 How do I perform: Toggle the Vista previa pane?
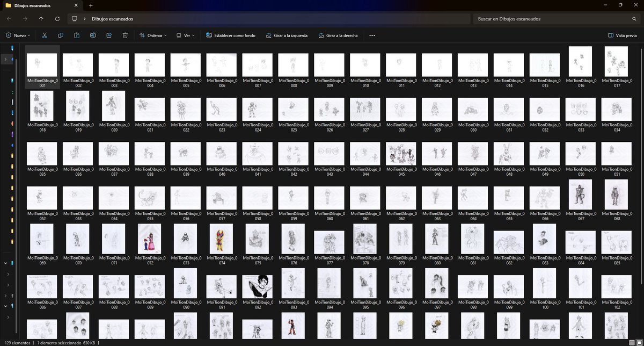pos(623,35)
